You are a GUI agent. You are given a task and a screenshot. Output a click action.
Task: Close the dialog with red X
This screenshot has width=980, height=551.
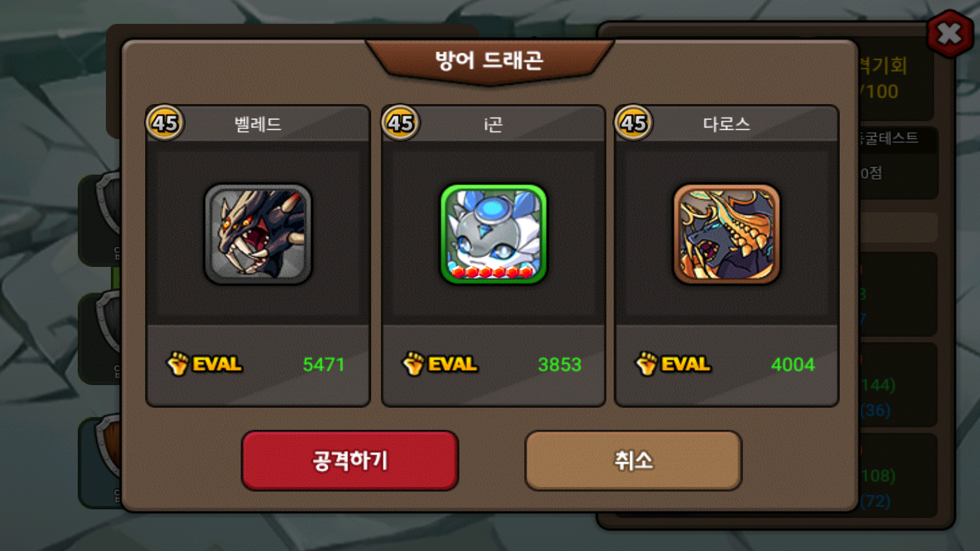[949, 34]
